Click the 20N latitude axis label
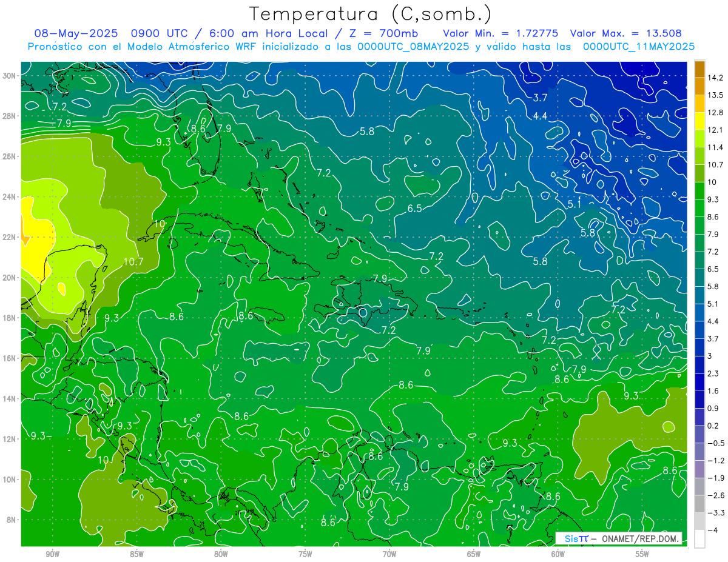The width and height of the screenshot is (728, 562). 8,278
